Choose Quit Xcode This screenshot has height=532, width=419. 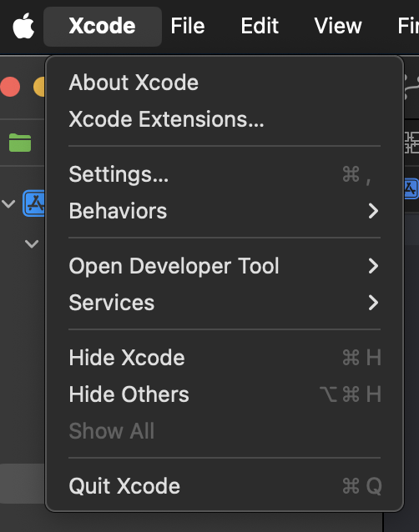pyautogui.click(x=225, y=485)
